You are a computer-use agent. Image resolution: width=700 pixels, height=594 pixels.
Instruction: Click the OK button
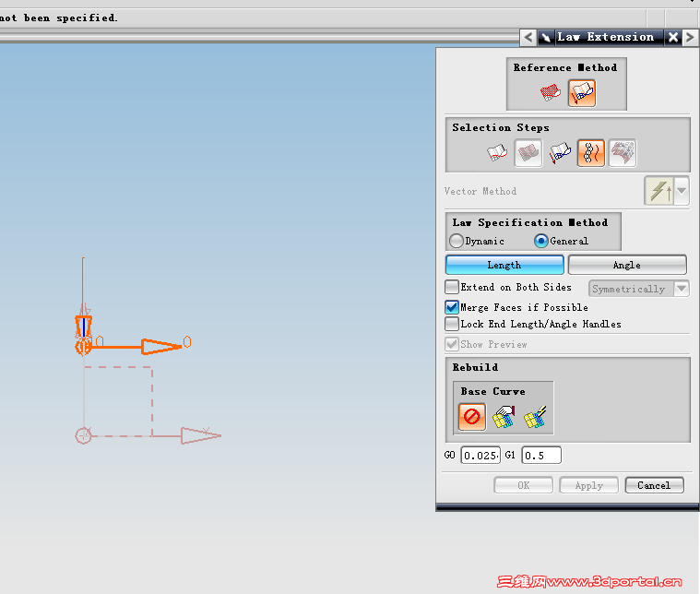click(x=523, y=485)
